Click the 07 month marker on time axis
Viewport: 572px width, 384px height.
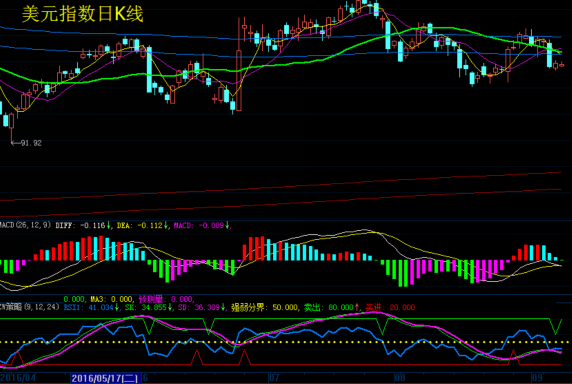tap(274, 377)
